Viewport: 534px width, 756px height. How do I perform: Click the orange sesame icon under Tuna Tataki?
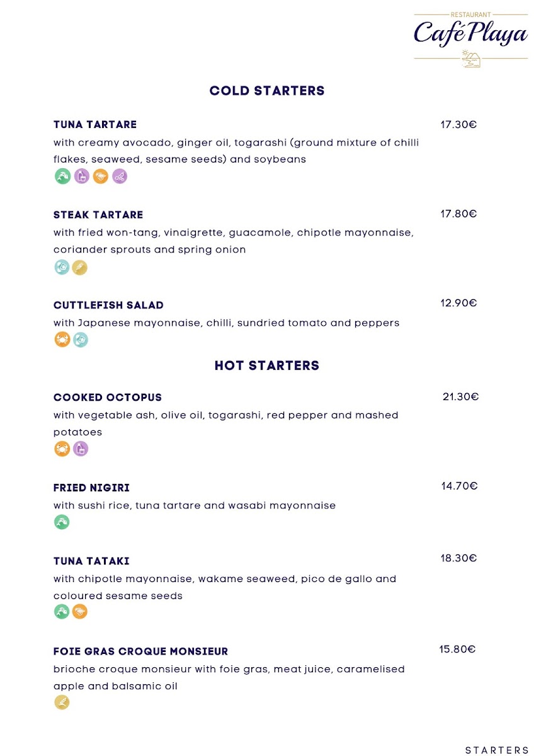80,611
